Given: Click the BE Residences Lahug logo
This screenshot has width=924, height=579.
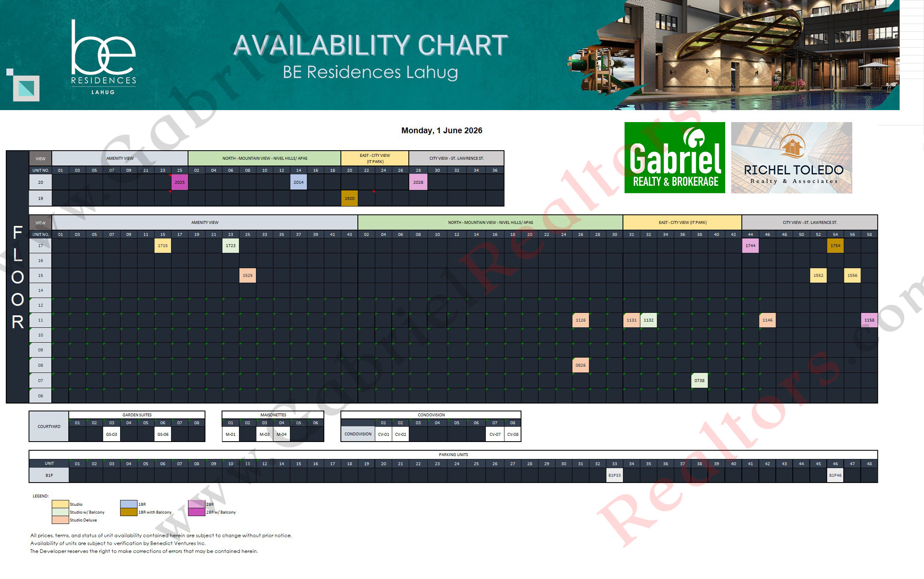Looking at the screenshot, I should pos(104,57).
